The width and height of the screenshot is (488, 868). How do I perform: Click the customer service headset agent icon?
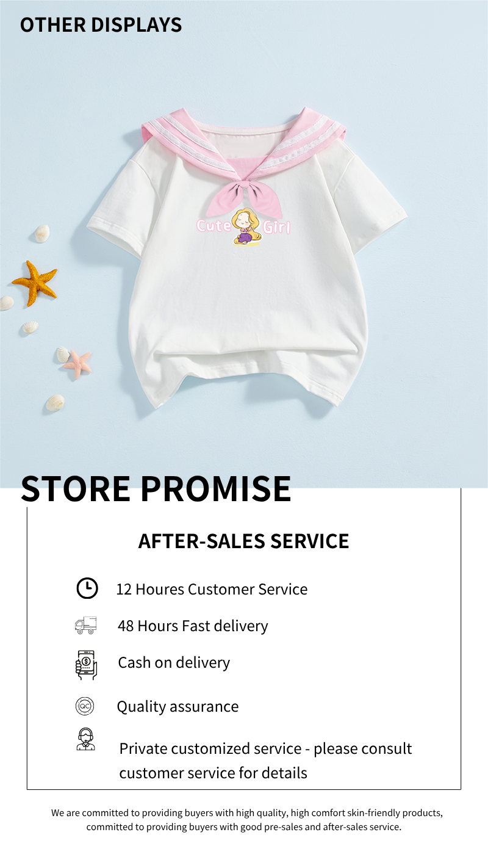coord(86,739)
